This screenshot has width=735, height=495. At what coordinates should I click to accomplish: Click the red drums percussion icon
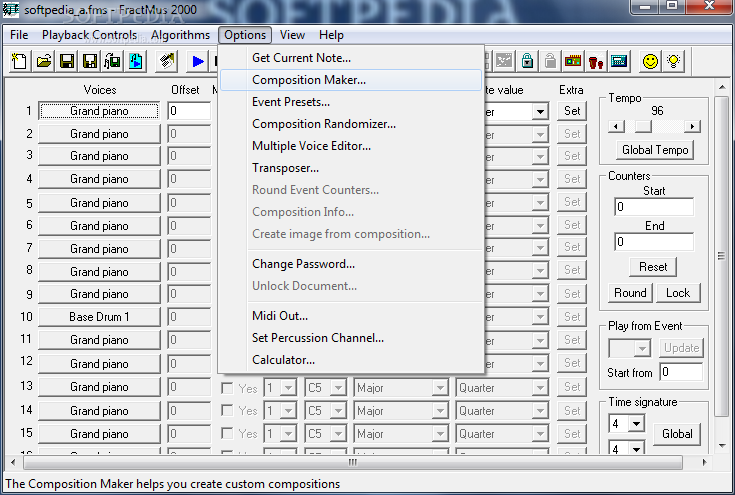tap(596, 61)
